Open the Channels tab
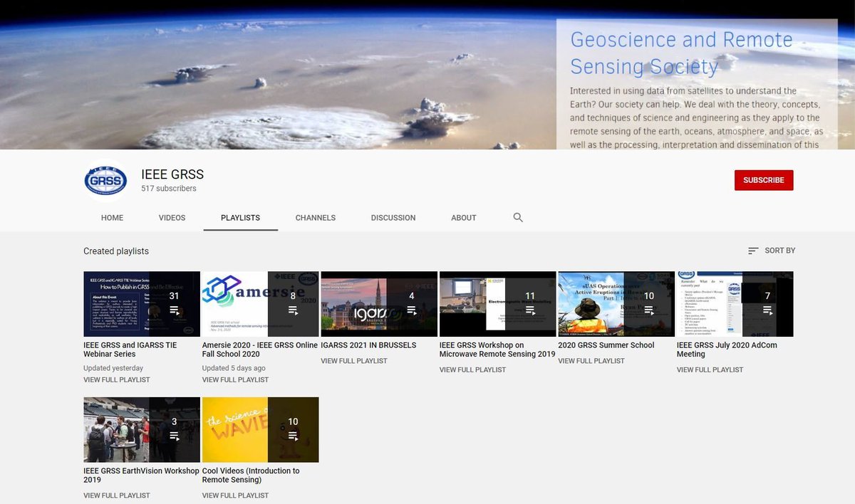This screenshot has height=504, width=855. [316, 218]
